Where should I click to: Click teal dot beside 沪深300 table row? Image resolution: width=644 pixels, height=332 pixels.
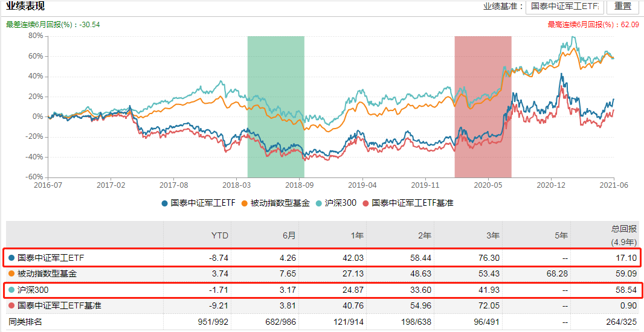click(x=11, y=290)
